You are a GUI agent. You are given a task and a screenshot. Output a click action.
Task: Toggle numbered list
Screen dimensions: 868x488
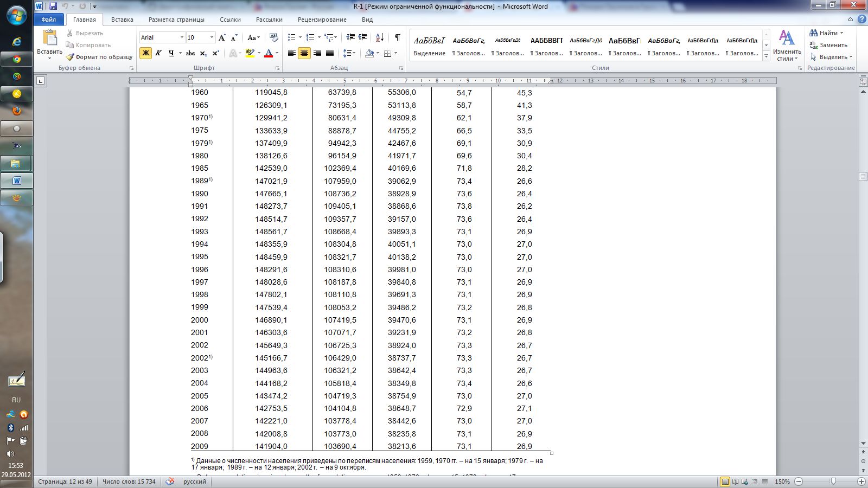click(x=310, y=37)
